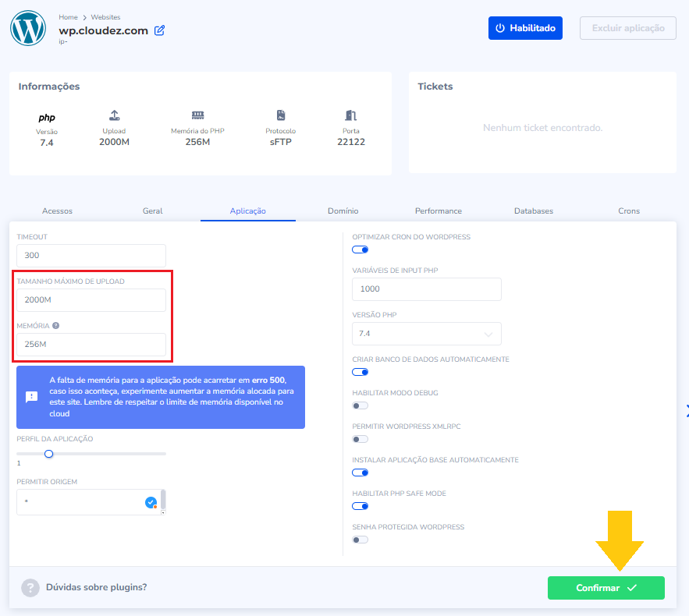Click the Protocolo file icon
Viewport: 689px width, 616px height.
click(x=281, y=115)
